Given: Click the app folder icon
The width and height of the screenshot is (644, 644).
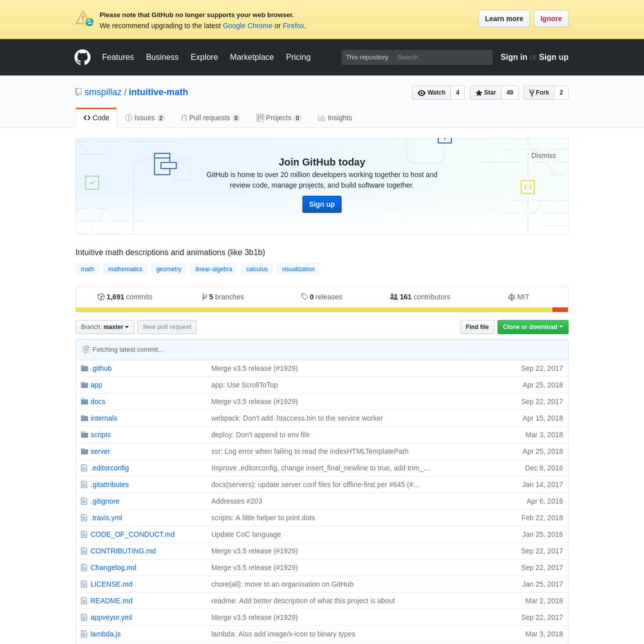Looking at the screenshot, I should [x=84, y=385].
